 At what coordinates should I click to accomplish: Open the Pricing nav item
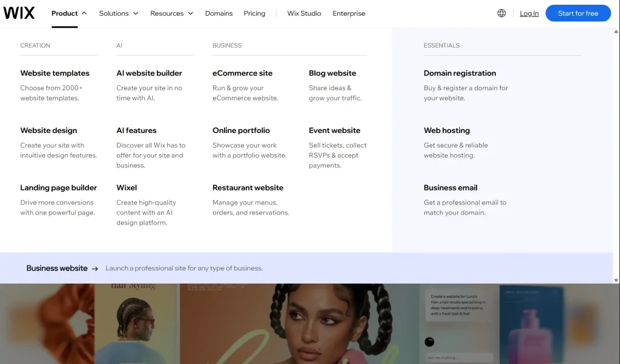tap(254, 13)
